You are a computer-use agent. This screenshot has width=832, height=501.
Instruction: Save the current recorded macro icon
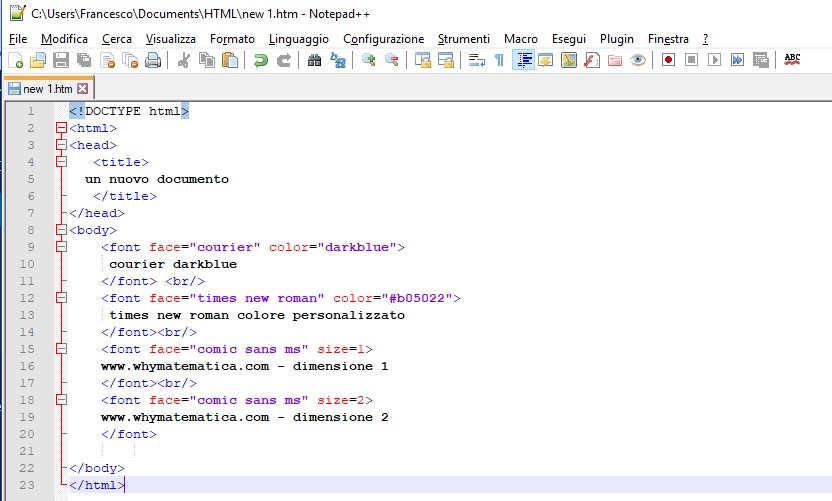(x=760, y=60)
